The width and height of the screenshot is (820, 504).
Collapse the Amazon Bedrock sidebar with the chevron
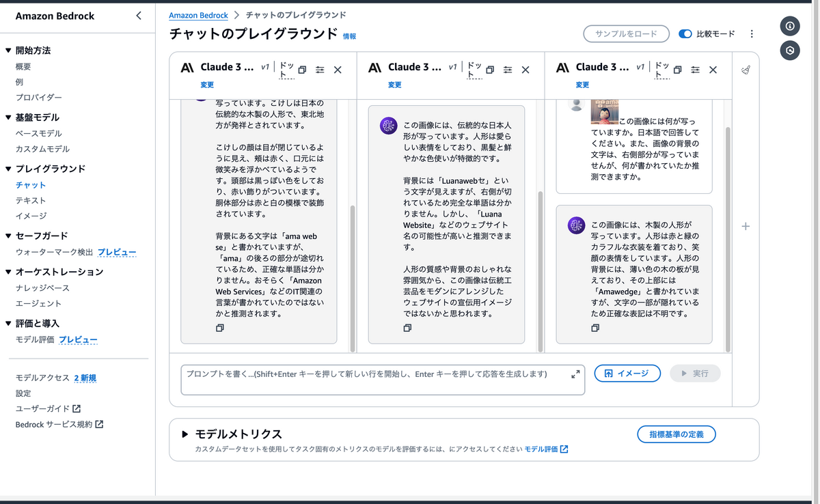(139, 15)
